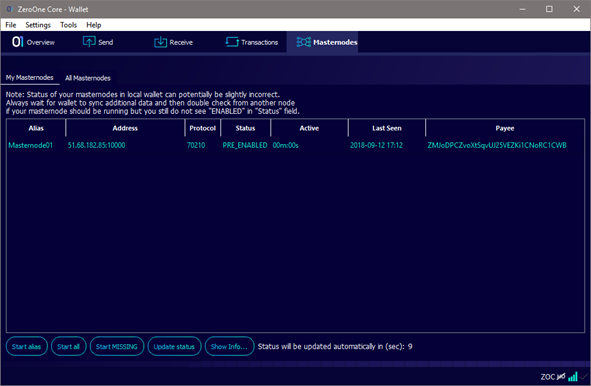The image size is (591, 386).
Task: Sort by the Protocol column header
Action: [203, 128]
